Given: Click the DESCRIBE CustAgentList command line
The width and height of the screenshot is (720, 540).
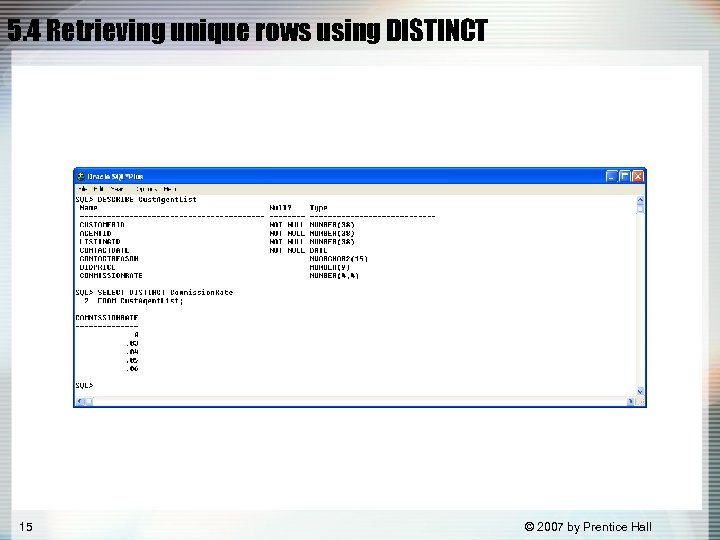Looking at the screenshot, I should [x=136, y=199].
